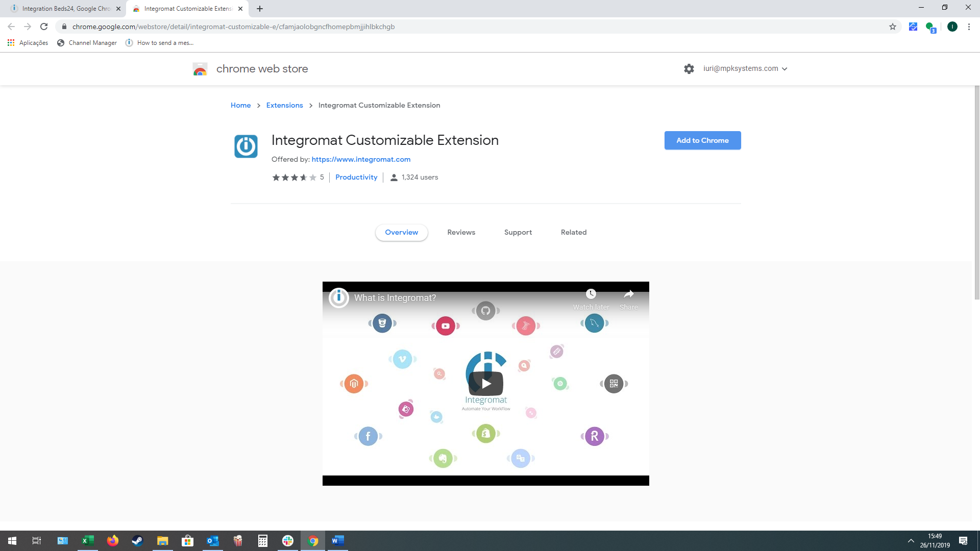The image size is (980, 551).
Task: Open Firefox from the taskbar
Action: coord(113,541)
